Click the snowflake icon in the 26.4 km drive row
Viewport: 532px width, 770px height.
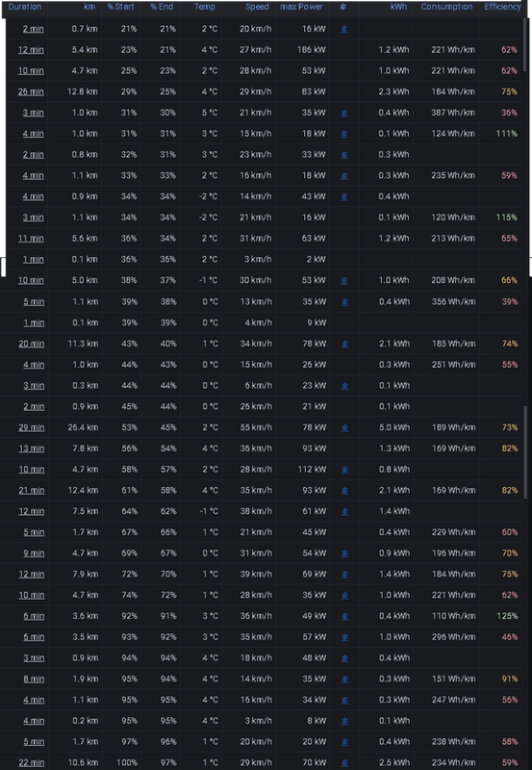[x=344, y=427]
